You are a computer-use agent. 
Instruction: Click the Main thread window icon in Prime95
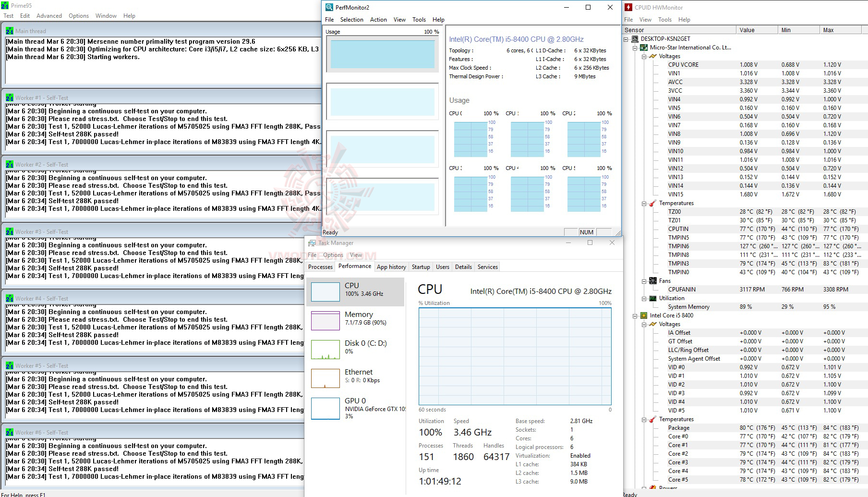[10, 31]
